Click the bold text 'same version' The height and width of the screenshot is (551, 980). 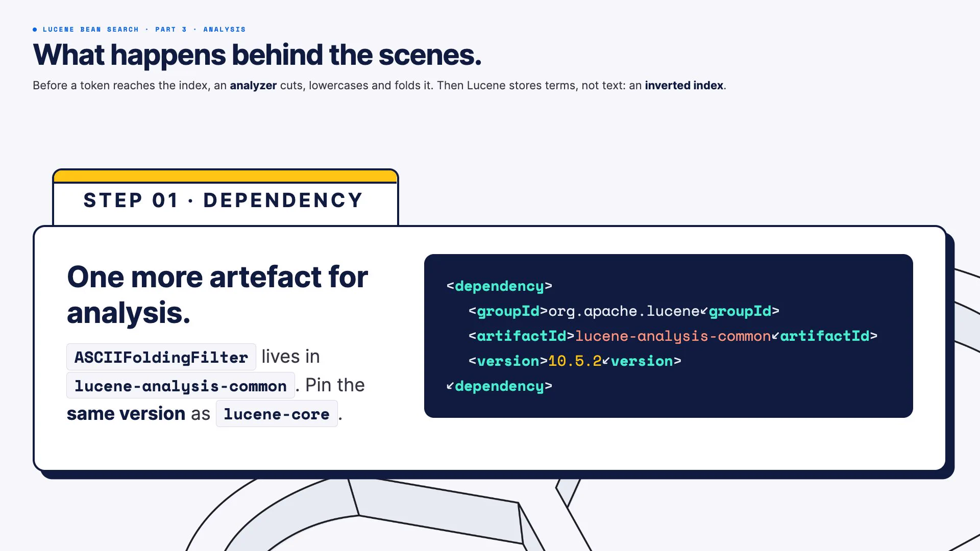tap(126, 414)
